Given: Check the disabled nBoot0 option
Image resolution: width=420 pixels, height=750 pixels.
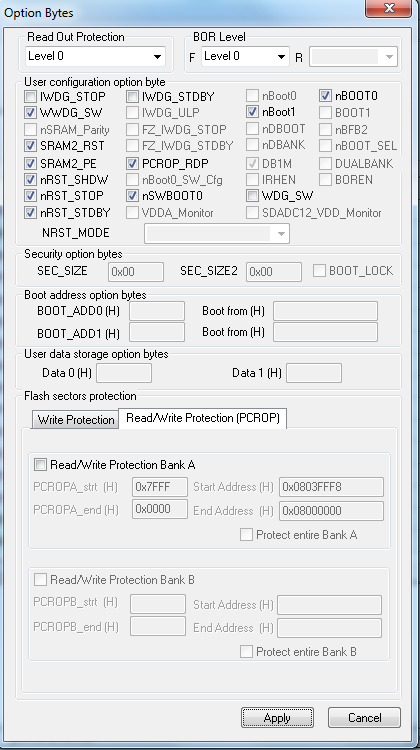Looking at the screenshot, I should pos(253,96).
